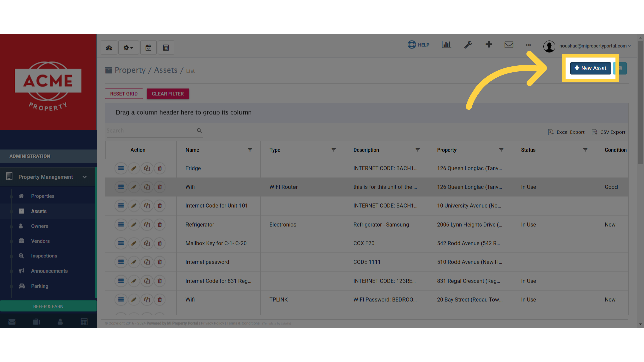Viewport: 644px width, 362px height.
Task: Edit the Refrigerator asset with pencil icon
Action: [x=134, y=224]
